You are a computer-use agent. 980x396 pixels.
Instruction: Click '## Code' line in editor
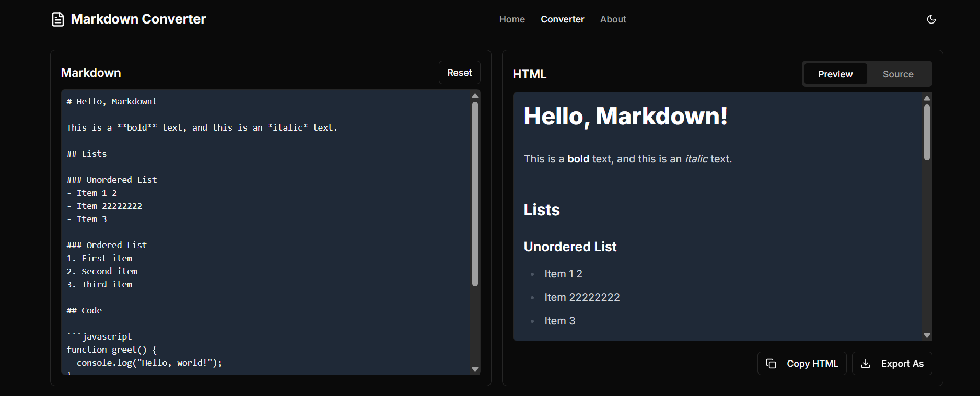[x=84, y=310]
